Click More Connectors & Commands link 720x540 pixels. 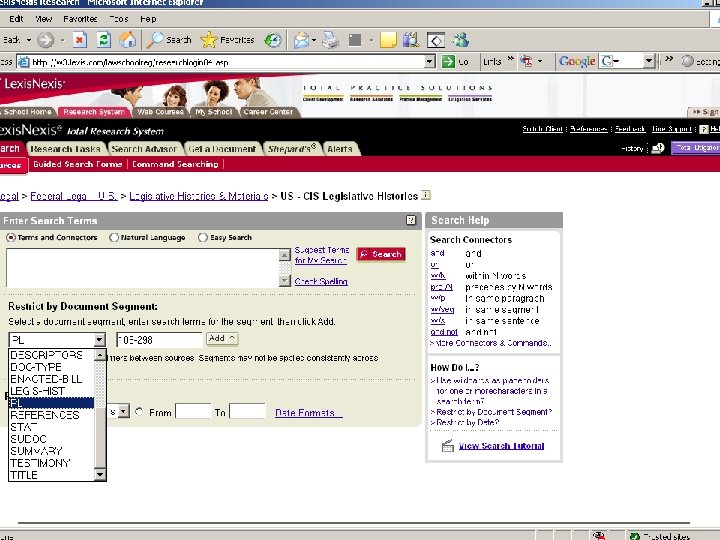[490, 343]
